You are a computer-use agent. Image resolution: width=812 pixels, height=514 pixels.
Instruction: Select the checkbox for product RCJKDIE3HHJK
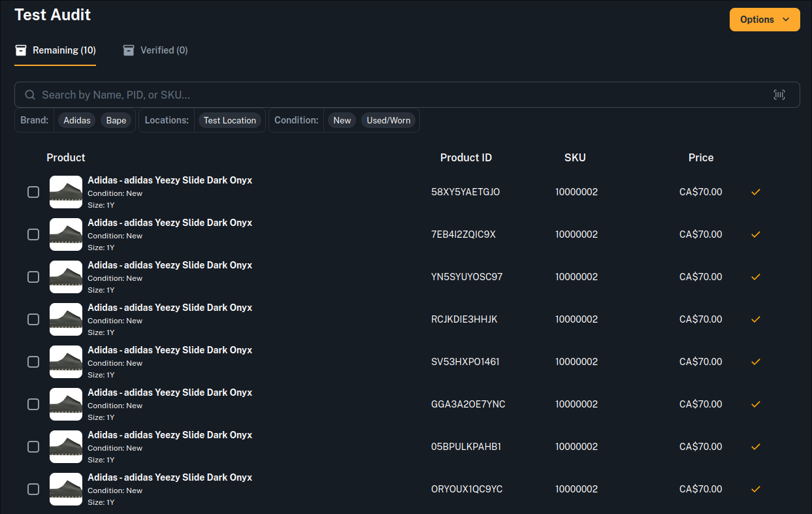(x=33, y=319)
